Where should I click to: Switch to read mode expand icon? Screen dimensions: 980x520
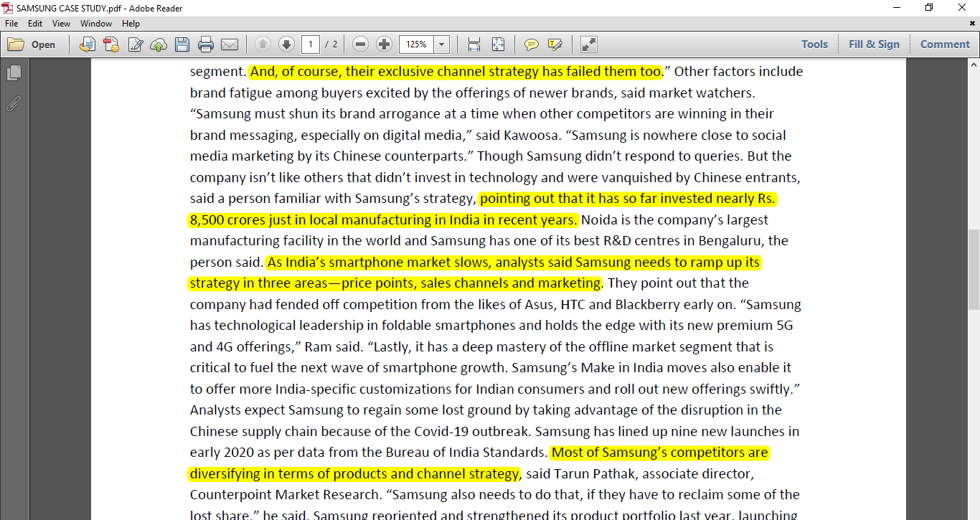pos(588,44)
